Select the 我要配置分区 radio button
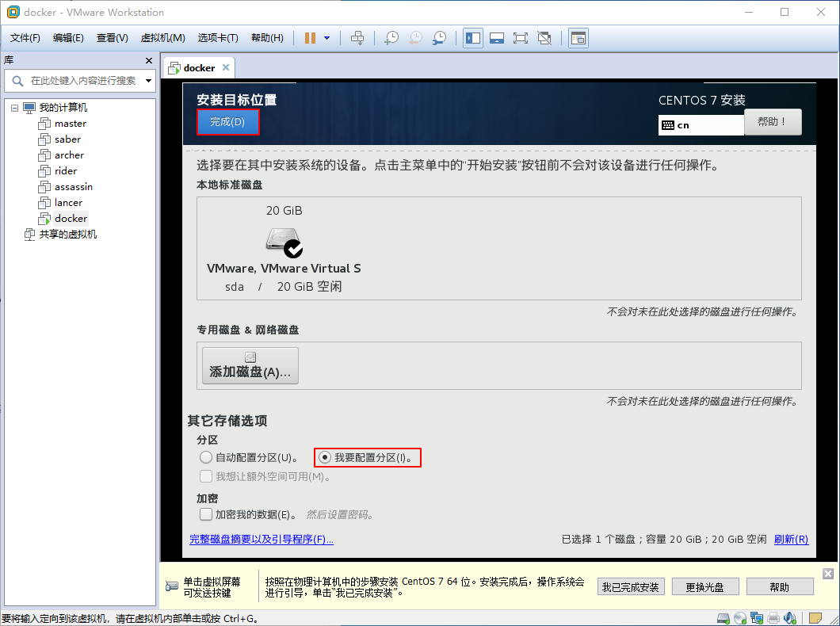The width and height of the screenshot is (840, 626). [x=325, y=457]
